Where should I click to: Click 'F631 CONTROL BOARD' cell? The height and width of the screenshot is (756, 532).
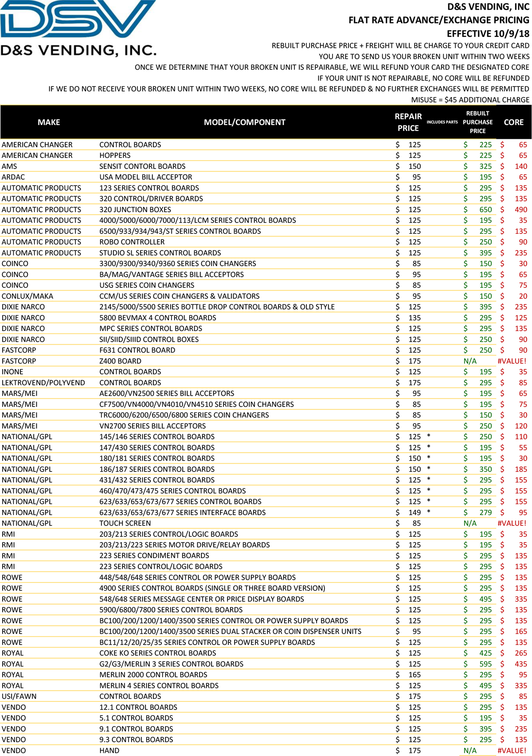click(137, 350)
